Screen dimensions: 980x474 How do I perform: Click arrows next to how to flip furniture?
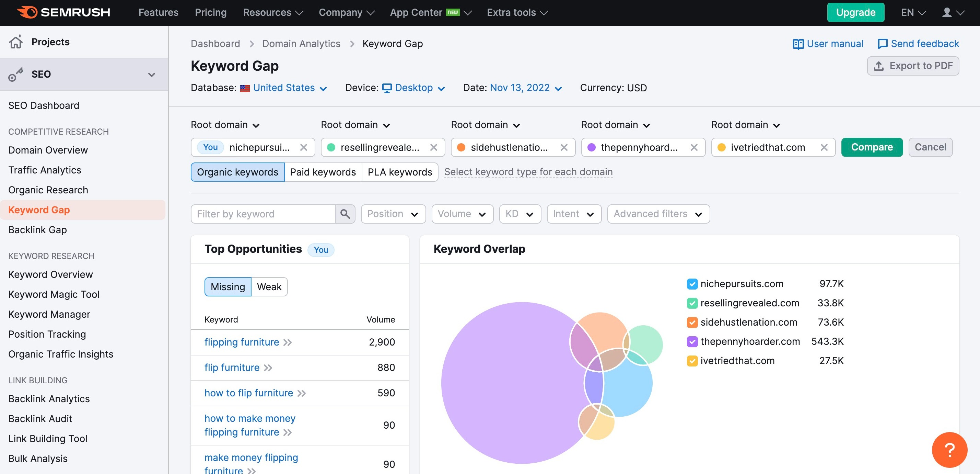(302, 393)
